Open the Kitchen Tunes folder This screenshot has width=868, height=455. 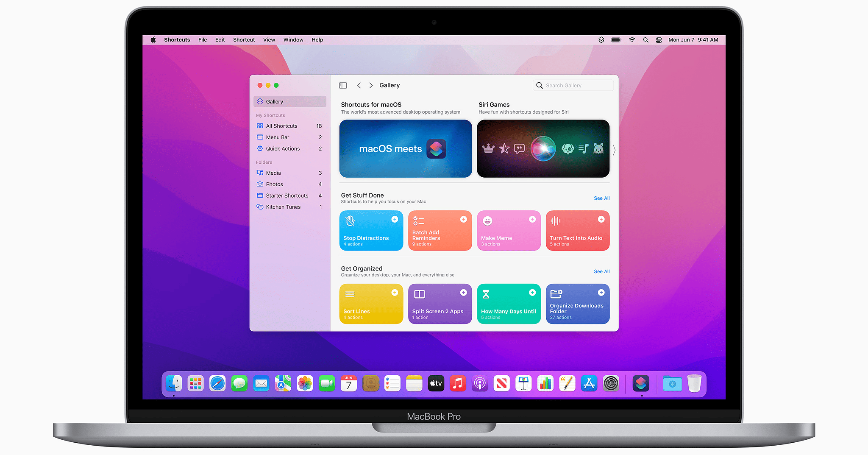tap(290, 207)
